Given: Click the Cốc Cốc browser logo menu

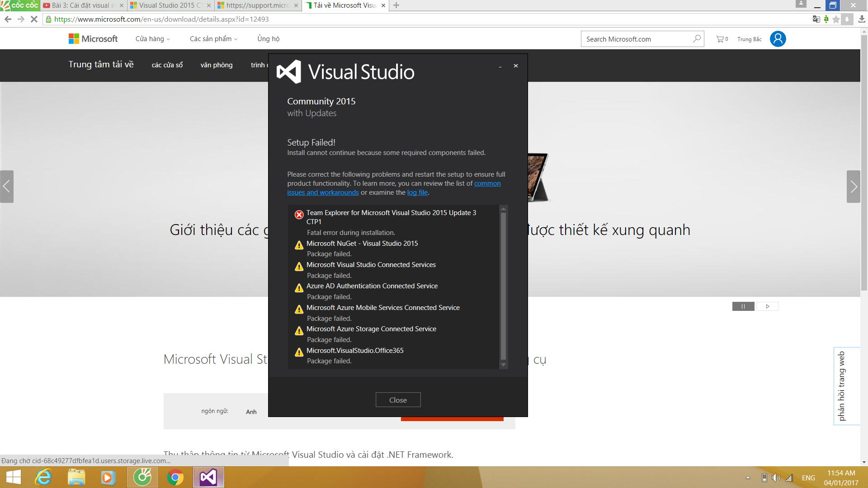Looking at the screenshot, I should pos(20,5).
